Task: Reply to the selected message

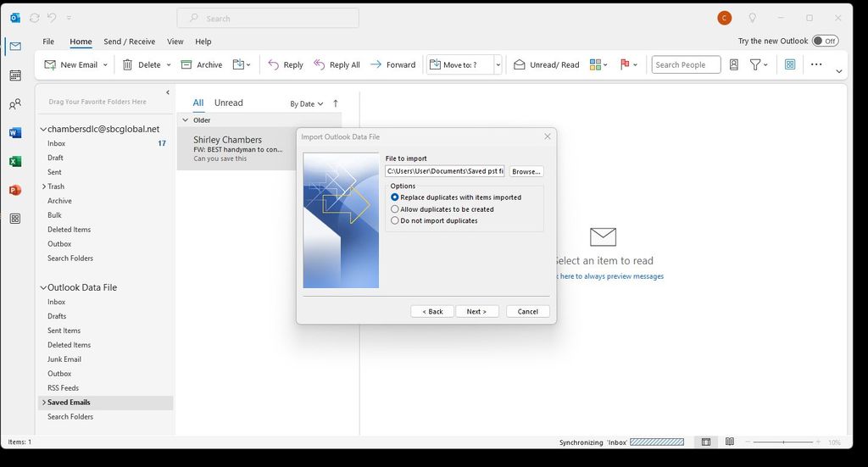Action: click(x=286, y=64)
